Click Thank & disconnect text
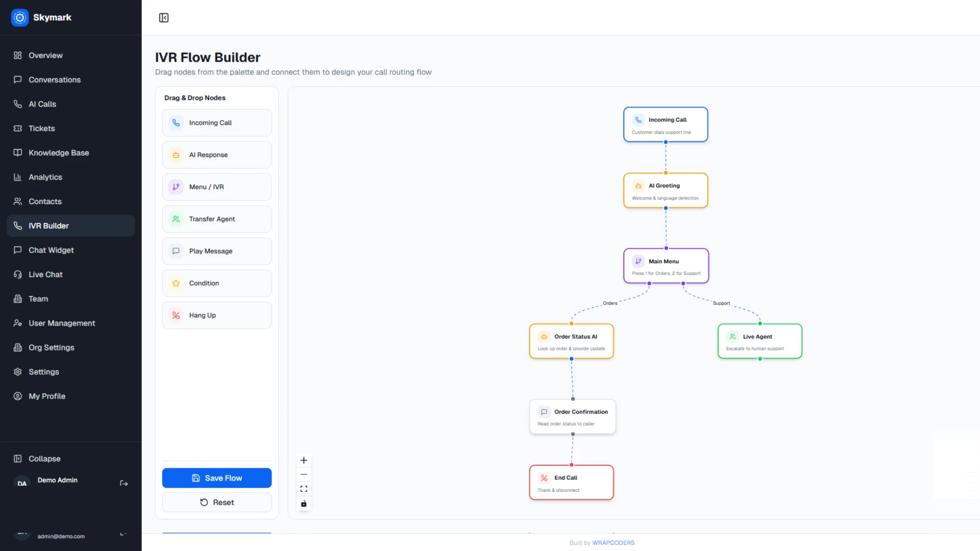This screenshot has height=551, width=980. (x=558, y=490)
